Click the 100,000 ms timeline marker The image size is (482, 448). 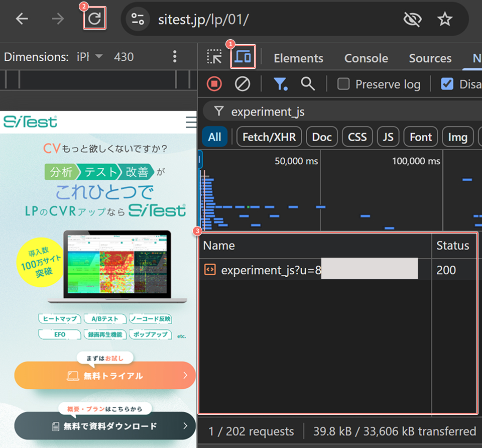pos(416,161)
